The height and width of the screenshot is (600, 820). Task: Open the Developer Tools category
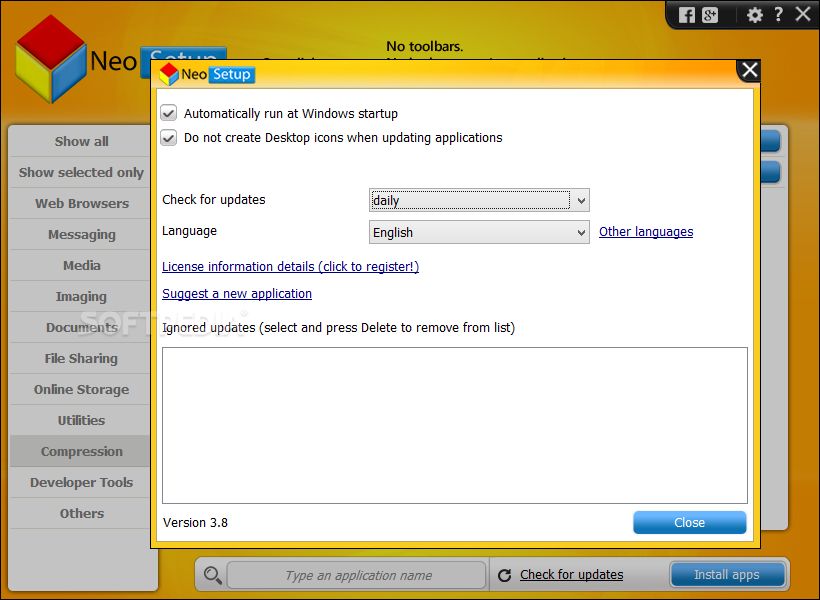pyautogui.click(x=81, y=482)
